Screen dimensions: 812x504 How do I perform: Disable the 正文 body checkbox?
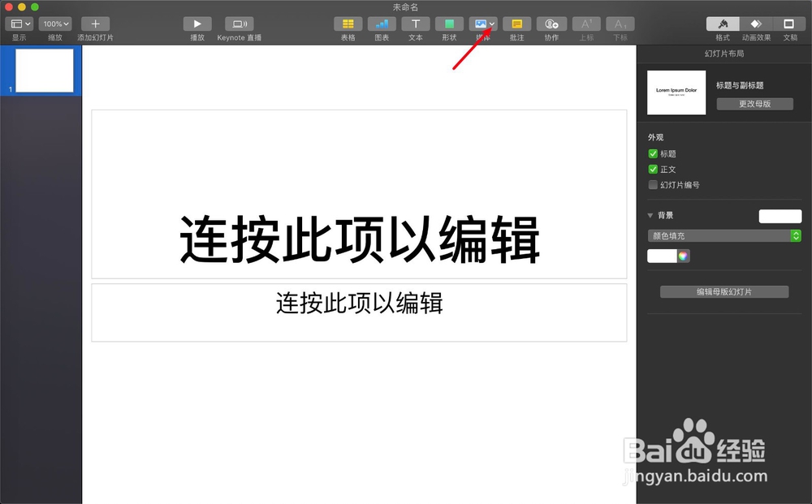653,169
